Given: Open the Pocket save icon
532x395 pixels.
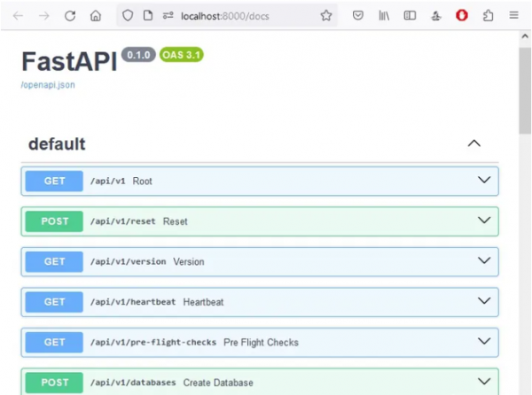Looking at the screenshot, I should (358, 16).
